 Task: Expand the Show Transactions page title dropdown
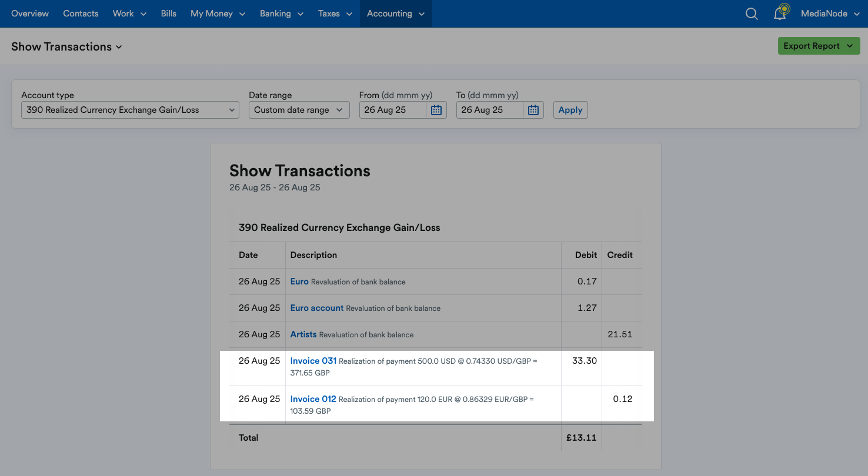66,46
